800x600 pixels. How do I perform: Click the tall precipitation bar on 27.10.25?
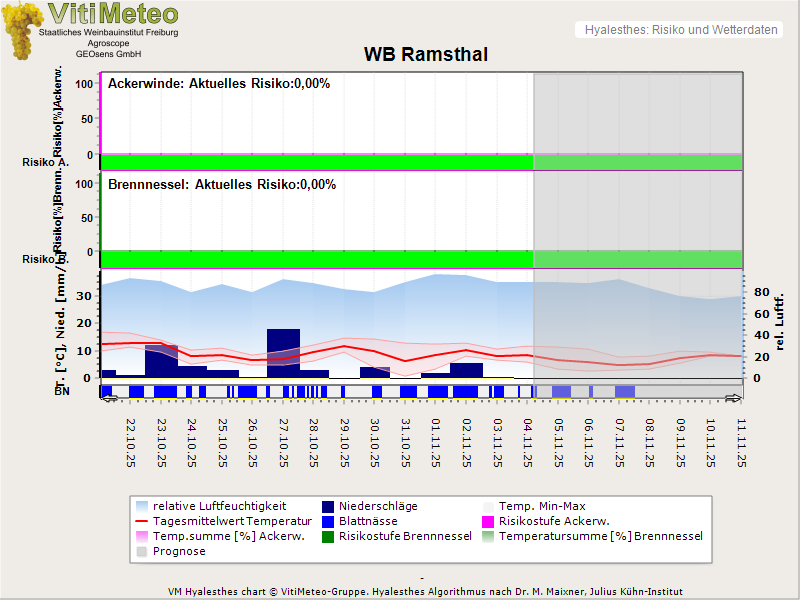click(283, 352)
